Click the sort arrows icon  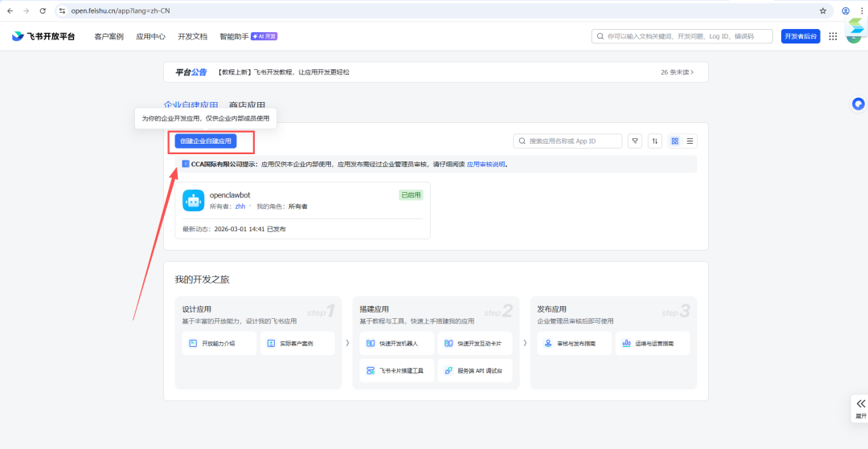click(655, 141)
